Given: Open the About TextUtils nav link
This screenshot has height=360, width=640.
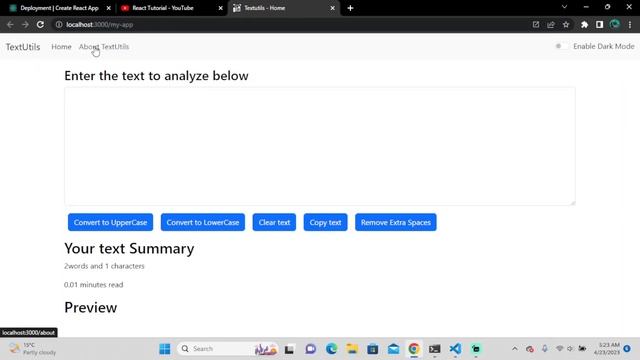Looking at the screenshot, I should point(104,47).
